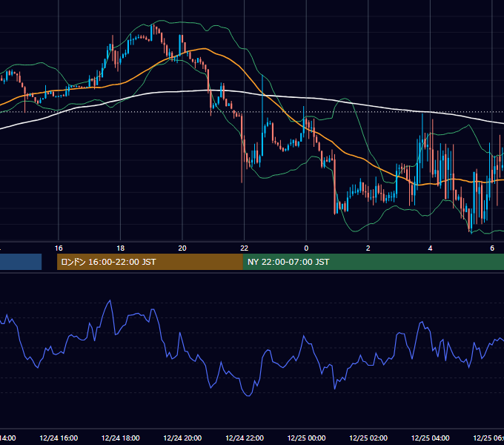Click the 12/25 04:00 date label
This screenshot has width=504, height=445.
(431, 438)
